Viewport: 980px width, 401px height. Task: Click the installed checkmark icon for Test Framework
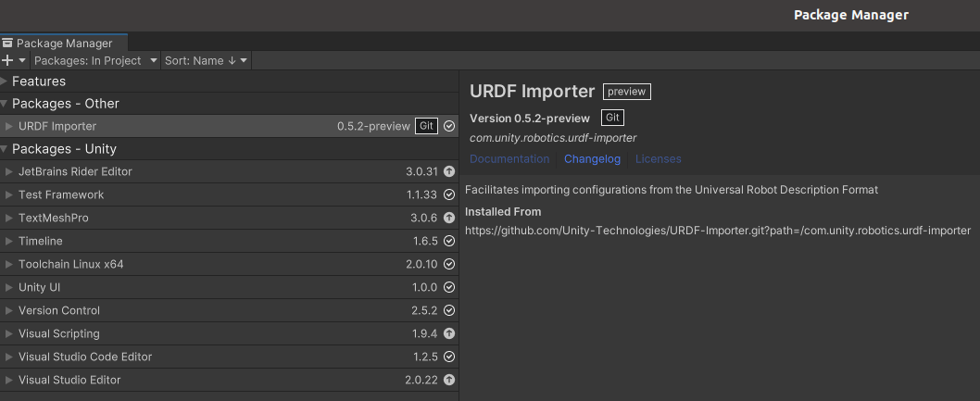(x=449, y=194)
